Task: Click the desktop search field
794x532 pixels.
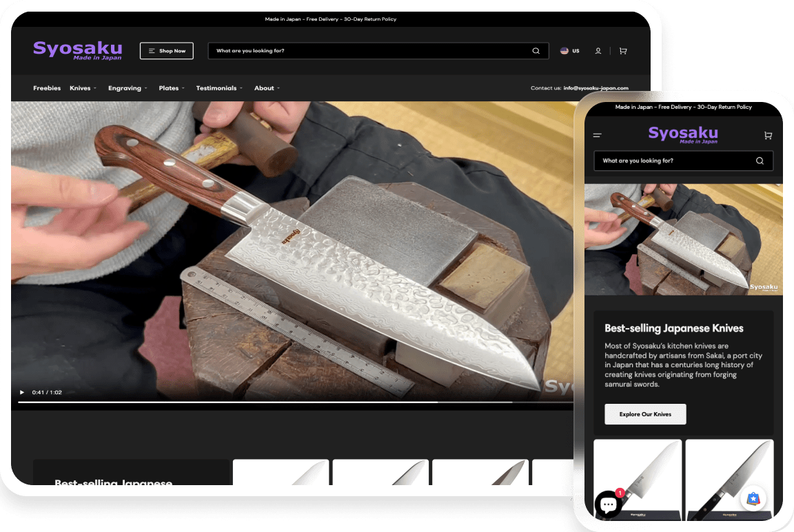Action: (x=378, y=50)
